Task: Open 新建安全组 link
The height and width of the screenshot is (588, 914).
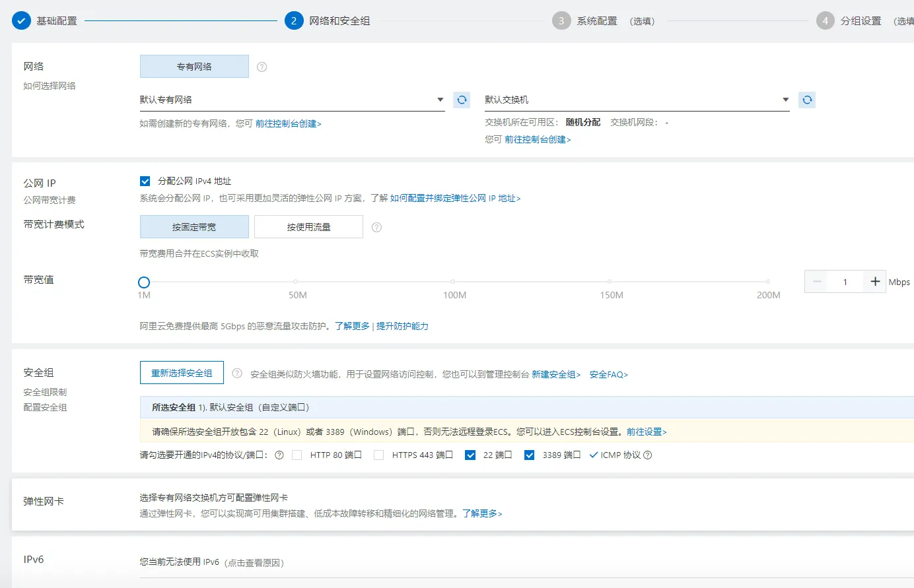Action: point(556,374)
